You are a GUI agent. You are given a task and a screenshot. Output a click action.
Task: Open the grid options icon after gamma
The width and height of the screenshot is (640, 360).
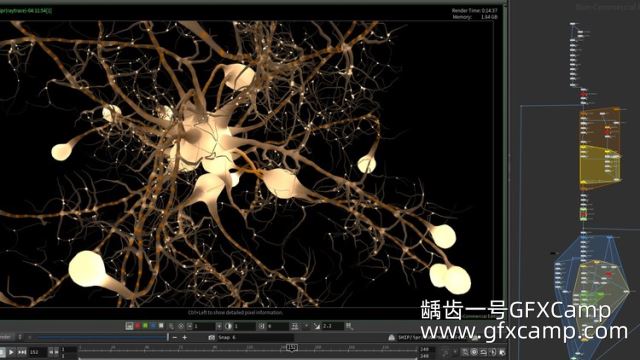pyautogui.click(x=349, y=326)
